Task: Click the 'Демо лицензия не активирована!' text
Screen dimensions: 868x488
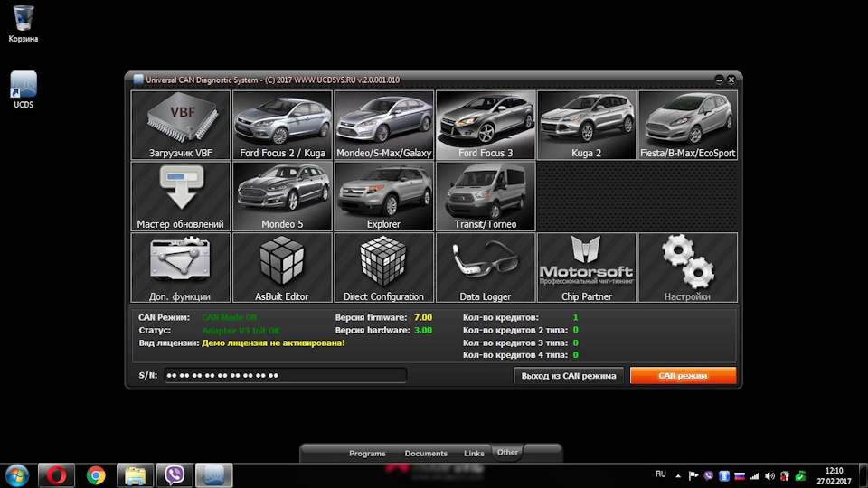Action: [273, 343]
